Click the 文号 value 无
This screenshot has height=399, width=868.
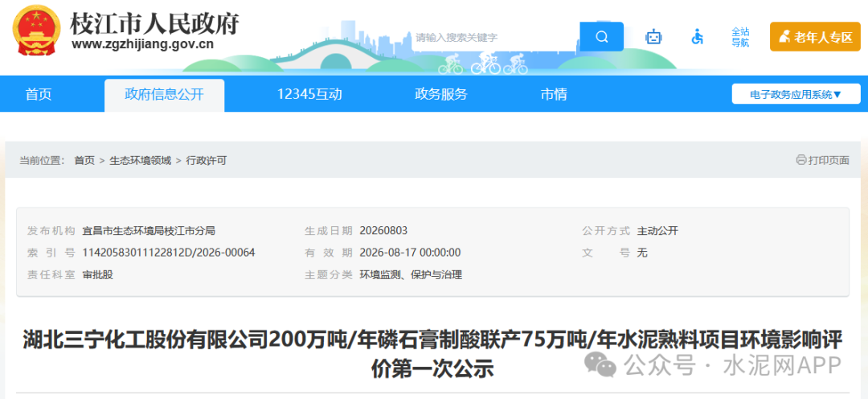642,253
